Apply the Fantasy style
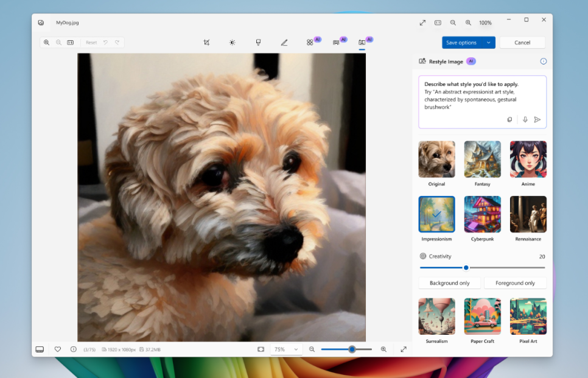This screenshot has height=378, width=588. click(x=482, y=159)
